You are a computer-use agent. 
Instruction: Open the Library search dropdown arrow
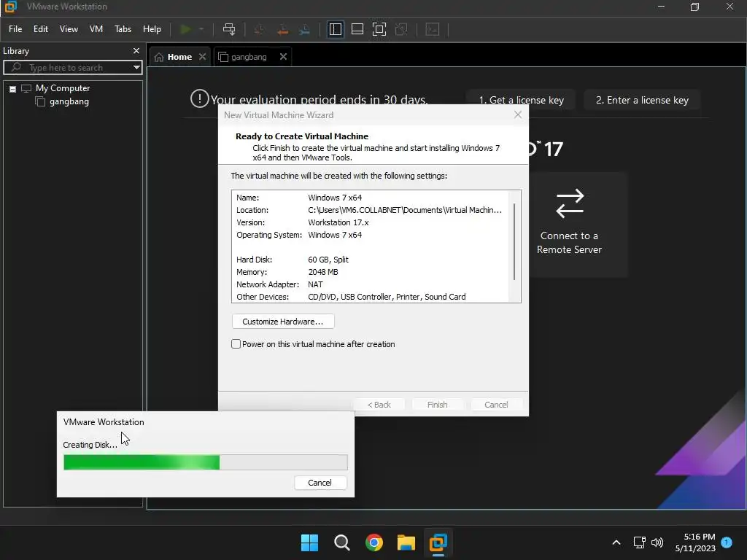click(136, 68)
